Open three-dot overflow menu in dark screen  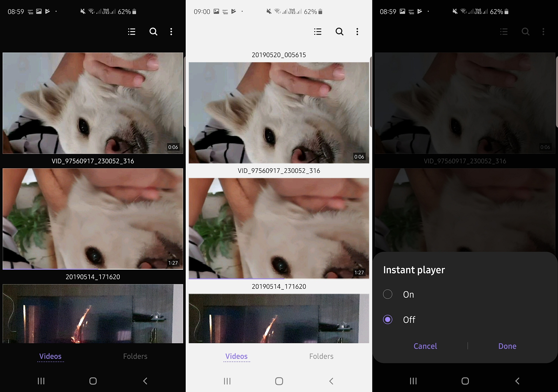pos(171,31)
